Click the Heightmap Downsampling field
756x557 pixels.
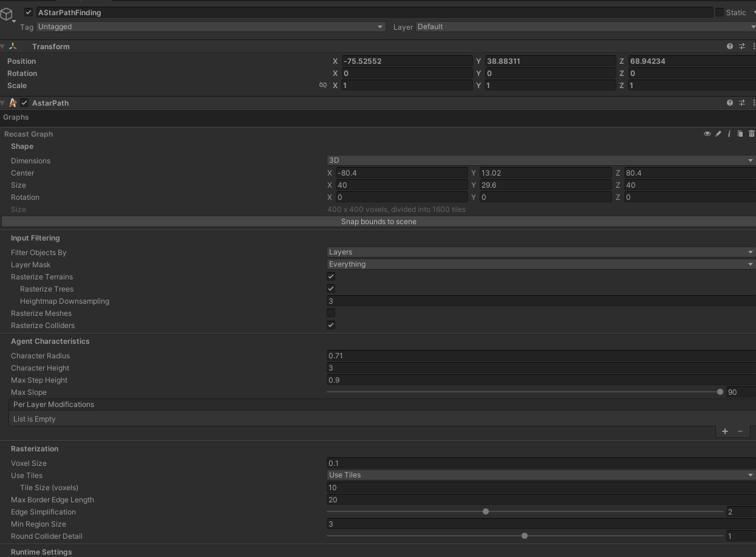point(541,301)
